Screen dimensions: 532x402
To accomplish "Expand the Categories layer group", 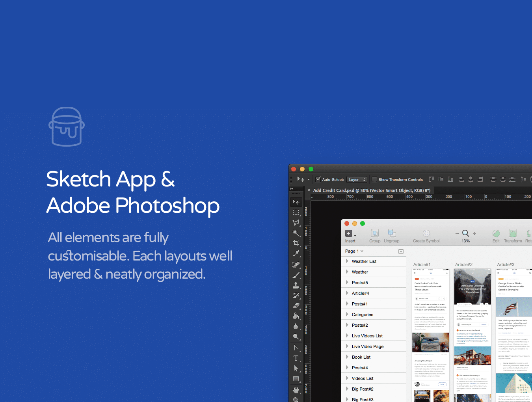I will (347, 315).
